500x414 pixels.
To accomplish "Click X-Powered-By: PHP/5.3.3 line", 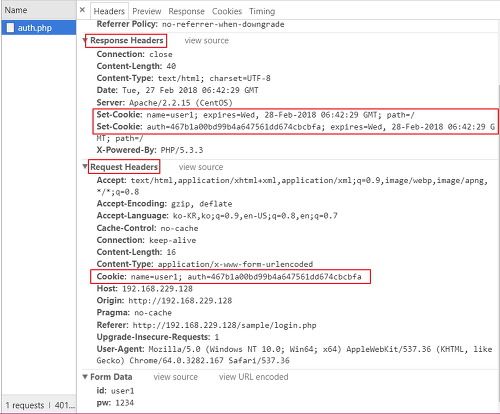I will click(x=150, y=150).
